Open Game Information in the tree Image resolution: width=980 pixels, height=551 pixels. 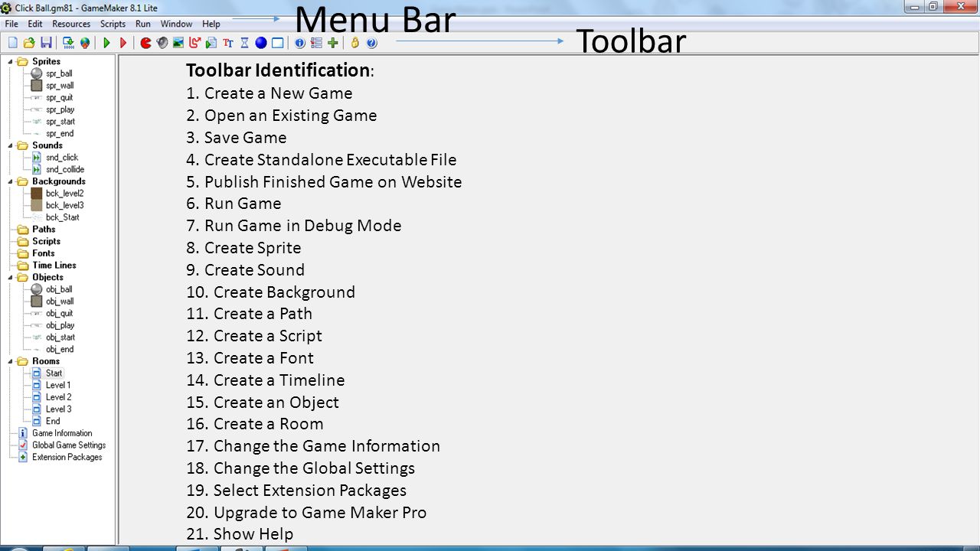[x=62, y=433]
